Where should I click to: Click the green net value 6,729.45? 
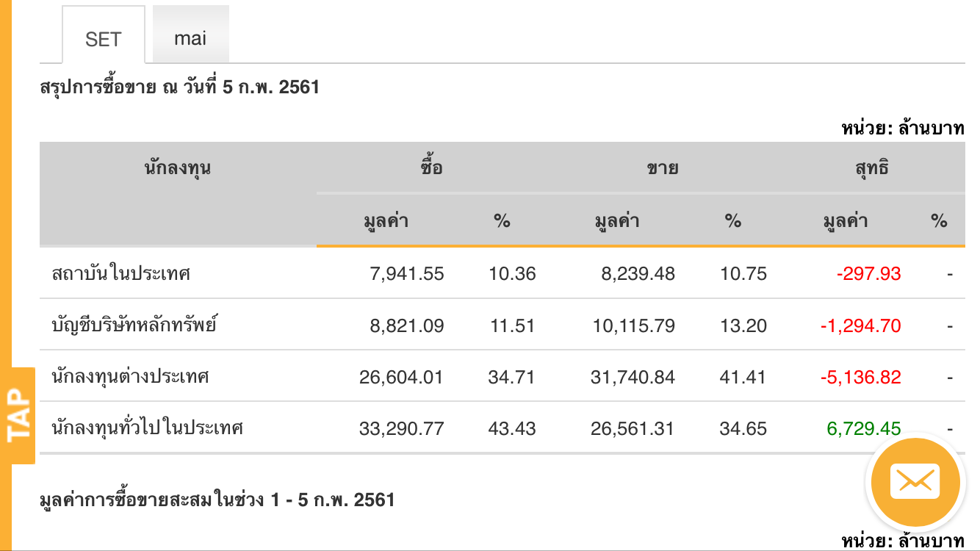[863, 428]
